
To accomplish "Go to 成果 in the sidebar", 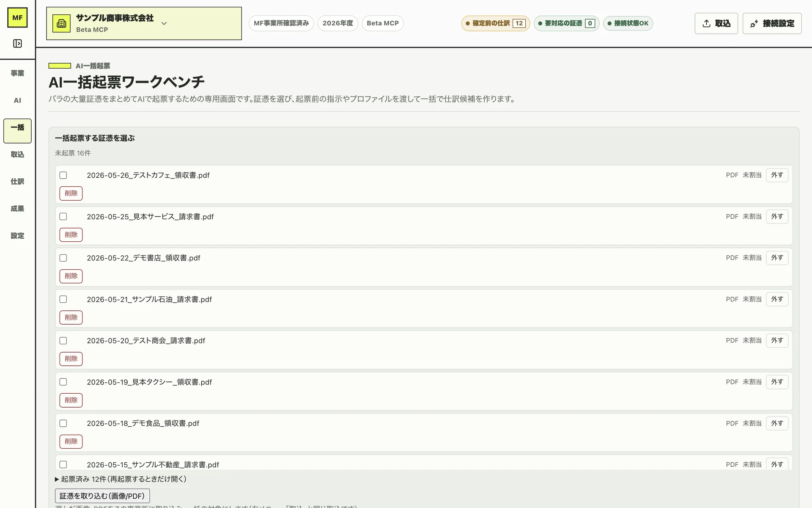I will point(17,209).
